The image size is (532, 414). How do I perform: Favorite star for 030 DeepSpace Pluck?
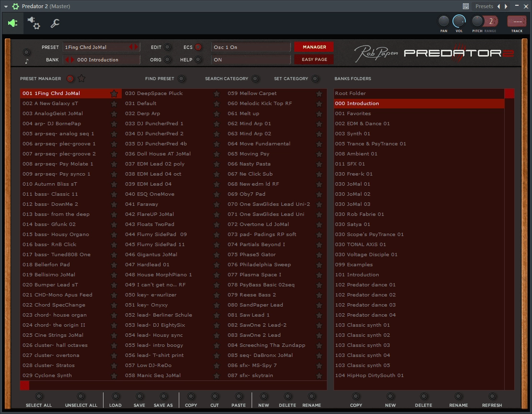[x=217, y=94]
